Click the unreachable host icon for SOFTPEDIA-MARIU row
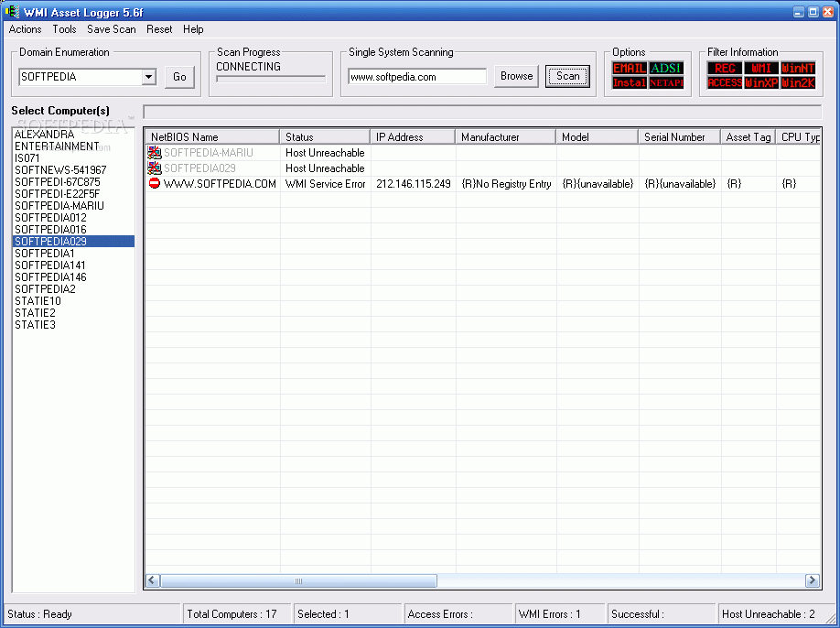The height and width of the screenshot is (628, 840). [155, 153]
